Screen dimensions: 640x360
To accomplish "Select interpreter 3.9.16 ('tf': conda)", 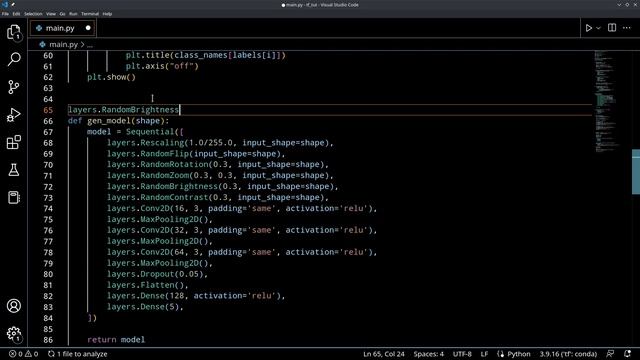I will (x=568, y=354).
